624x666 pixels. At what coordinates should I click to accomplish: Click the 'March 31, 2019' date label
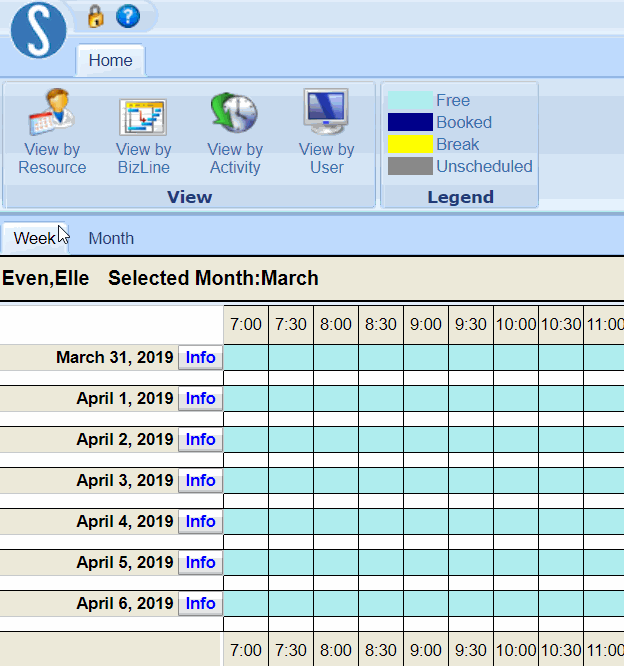(x=115, y=358)
